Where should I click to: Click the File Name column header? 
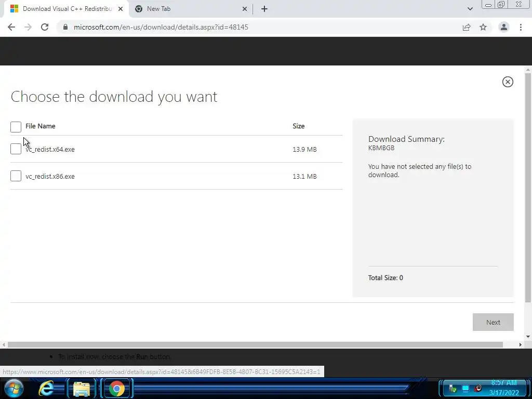(41, 126)
